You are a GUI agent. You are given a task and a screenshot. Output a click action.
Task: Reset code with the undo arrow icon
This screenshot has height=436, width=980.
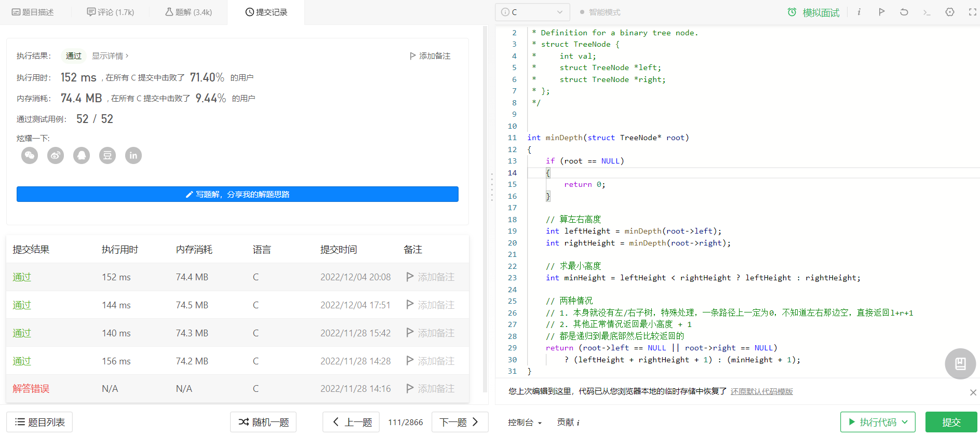[x=904, y=12]
